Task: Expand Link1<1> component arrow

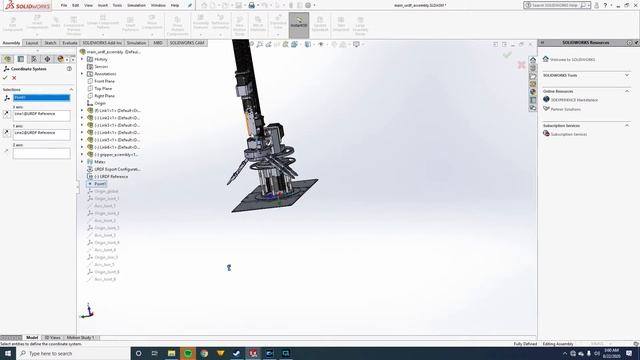Action: [x=82, y=111]
